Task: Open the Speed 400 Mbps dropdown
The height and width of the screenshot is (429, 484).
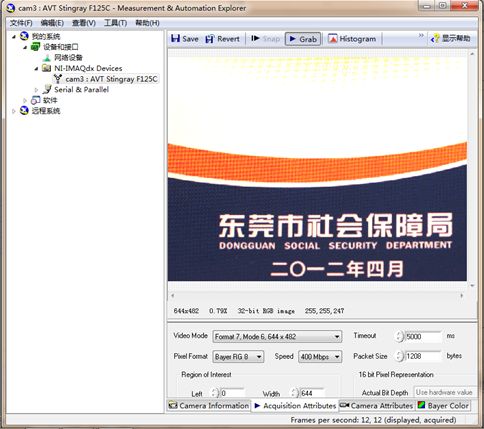Action: [320, 357]
